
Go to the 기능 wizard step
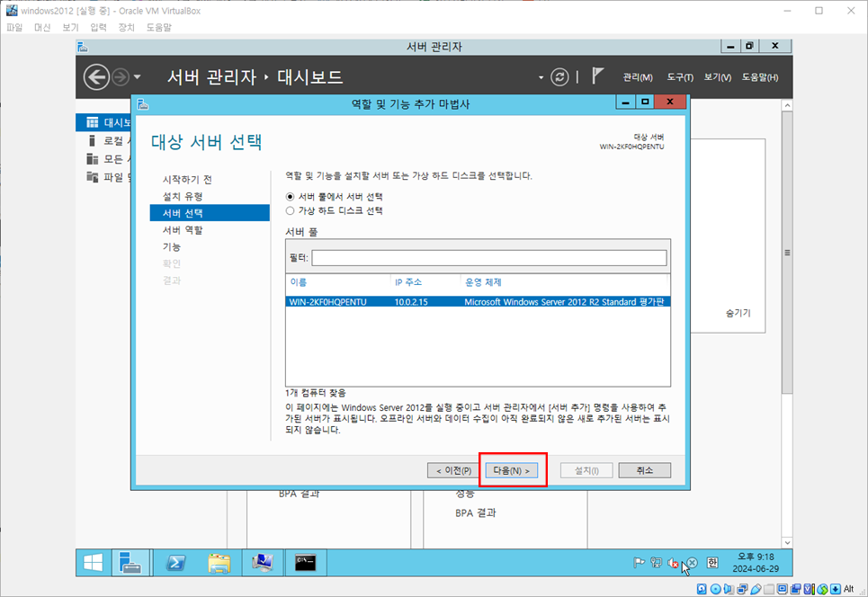click(172, 246)
